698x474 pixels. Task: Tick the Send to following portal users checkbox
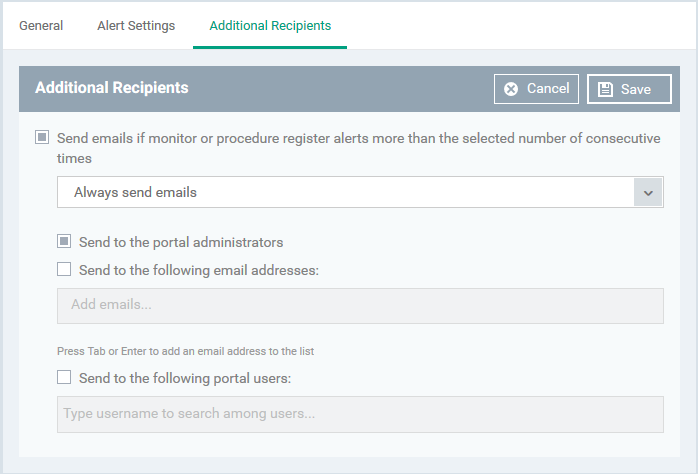coord(64,377)
